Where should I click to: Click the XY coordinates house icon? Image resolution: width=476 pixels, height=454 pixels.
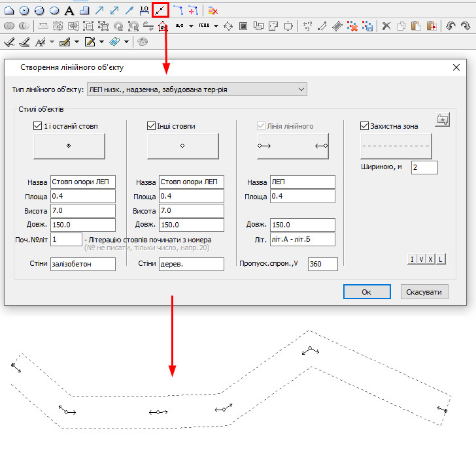[163, 26]
